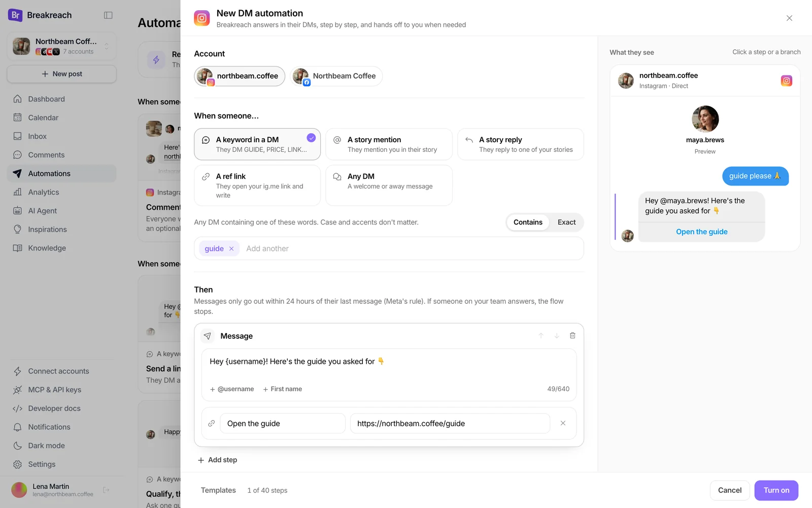812x508 pixels.
Task: Select A ref link trigger
Action: point(257,185)
